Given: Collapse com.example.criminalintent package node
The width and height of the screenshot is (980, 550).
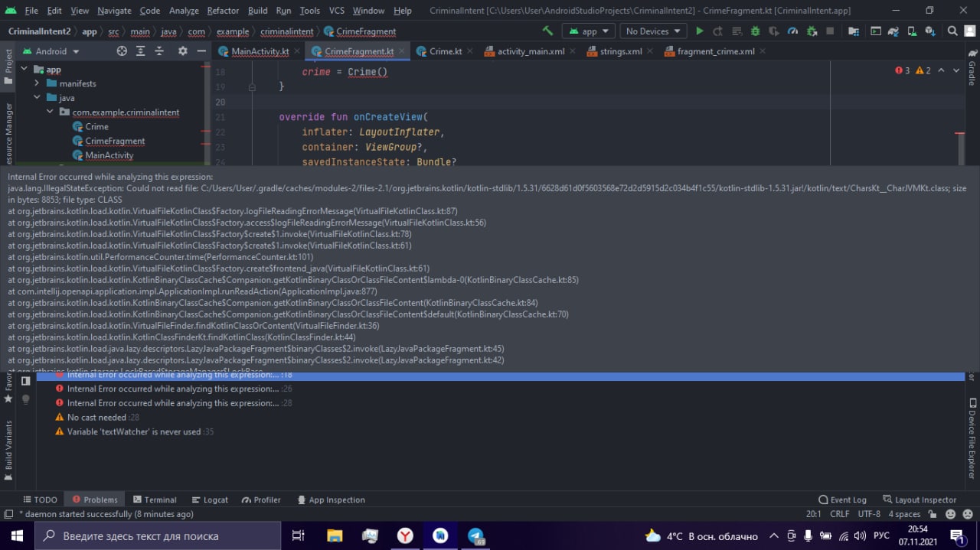Looking at the screenshot, I should click(50, 112).
